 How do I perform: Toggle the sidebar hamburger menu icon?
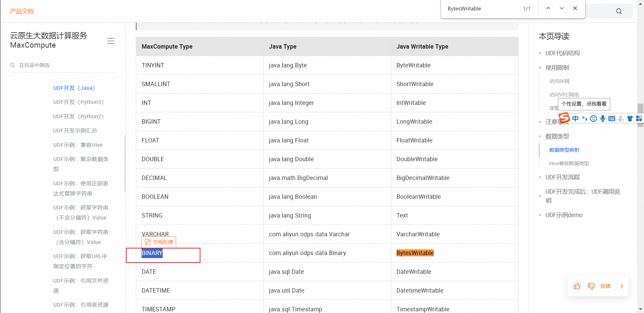coord(111,41)
